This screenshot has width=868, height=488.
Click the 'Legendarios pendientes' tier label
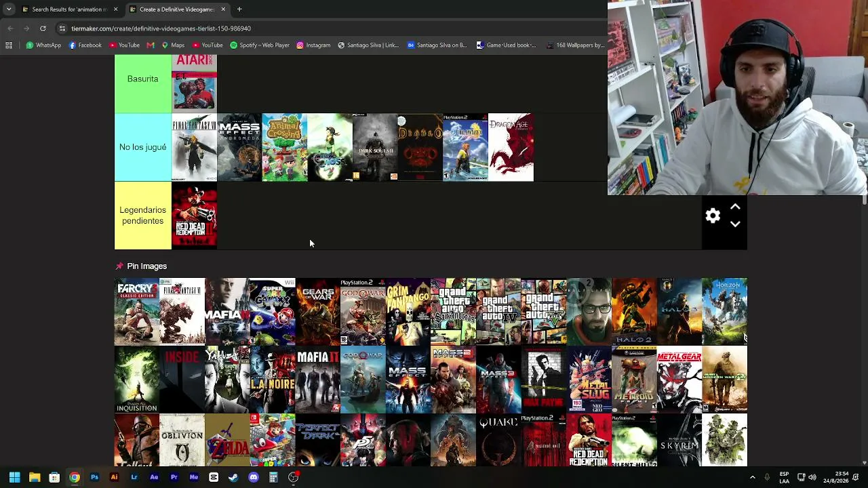pos(142,216)
